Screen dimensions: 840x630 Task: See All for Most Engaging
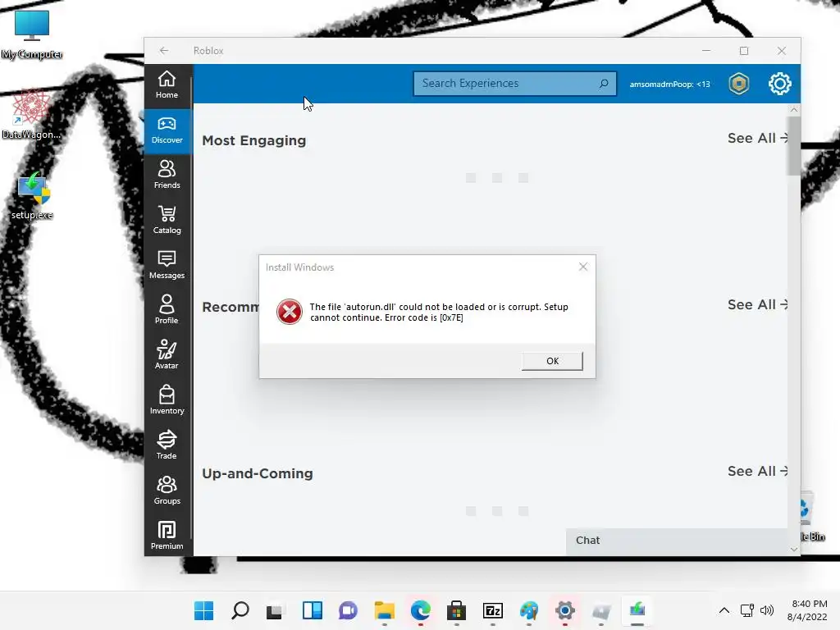click(757, 138)
